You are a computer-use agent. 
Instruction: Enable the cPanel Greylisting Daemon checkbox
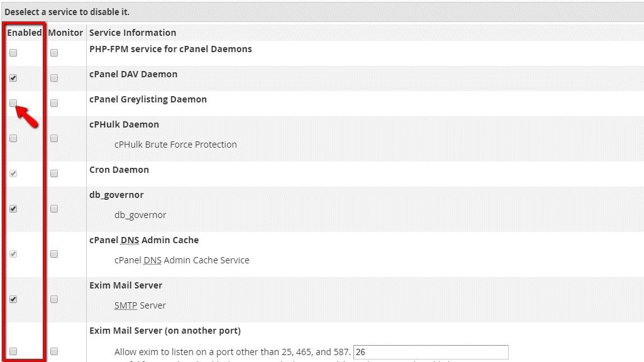pyautogui.click(x=13, y=103)
